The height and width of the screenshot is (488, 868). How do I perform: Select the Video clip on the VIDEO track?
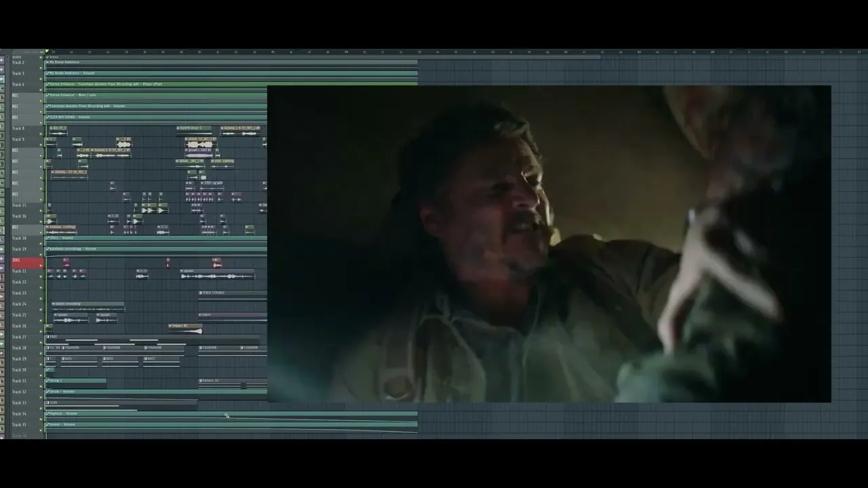323,57
